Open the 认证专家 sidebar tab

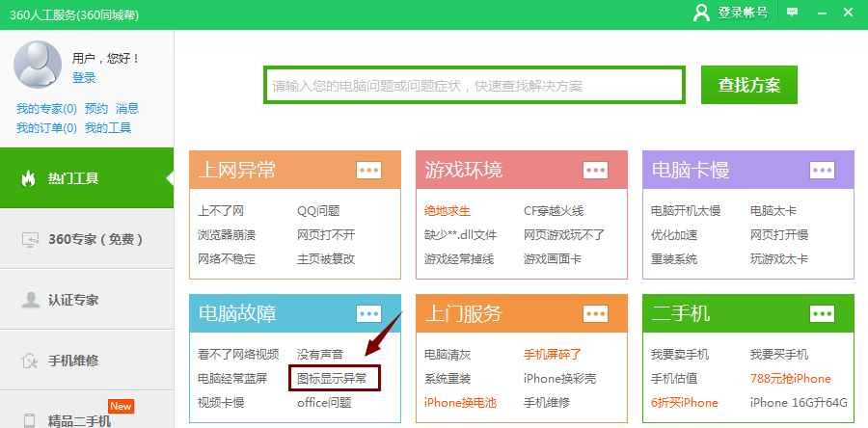[87, 300]
